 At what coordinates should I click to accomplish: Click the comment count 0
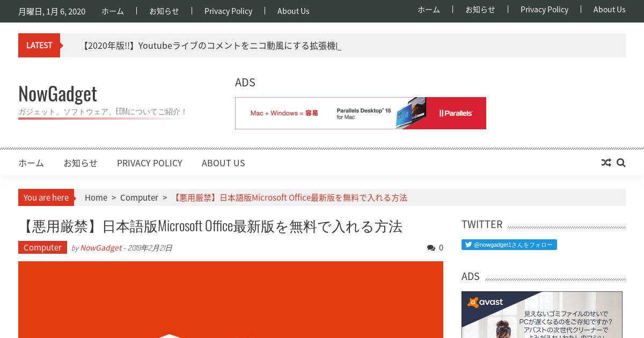[441, 248]
